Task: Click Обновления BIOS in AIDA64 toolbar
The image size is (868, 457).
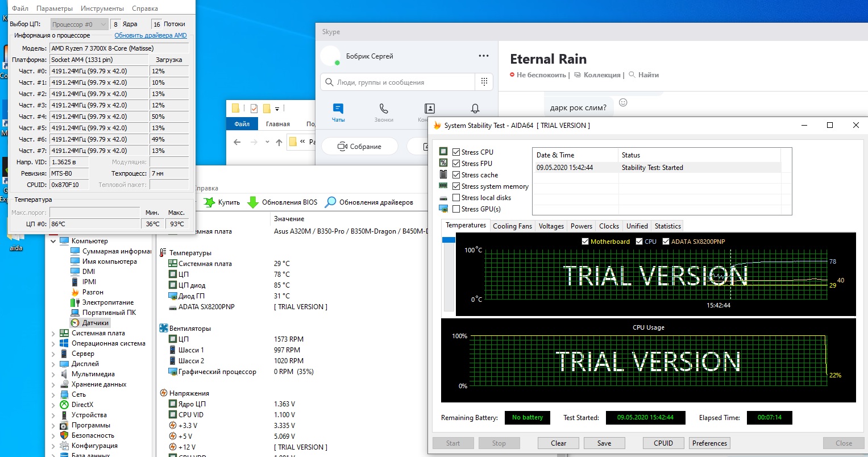Action: pos(283,202)
